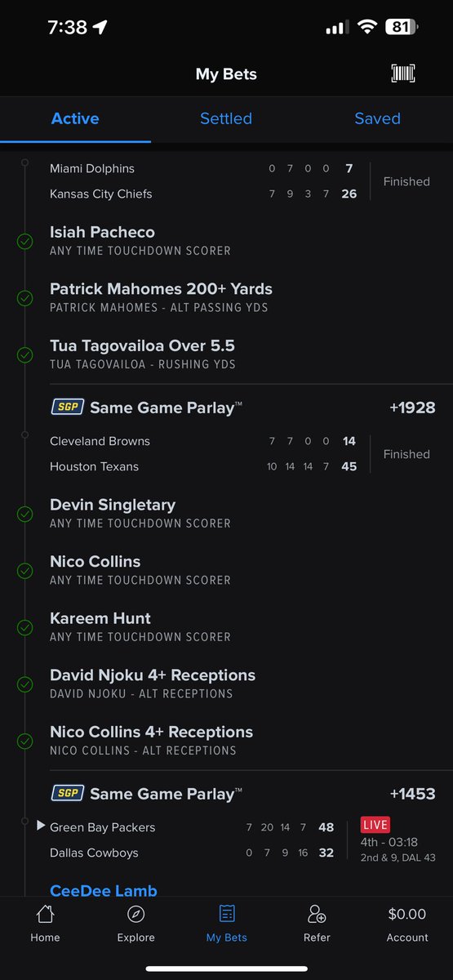The height and width of the screenshot is (980, 453).
Task: Tap the green check beside Kareem Hunt
Action: click(25, 627)
